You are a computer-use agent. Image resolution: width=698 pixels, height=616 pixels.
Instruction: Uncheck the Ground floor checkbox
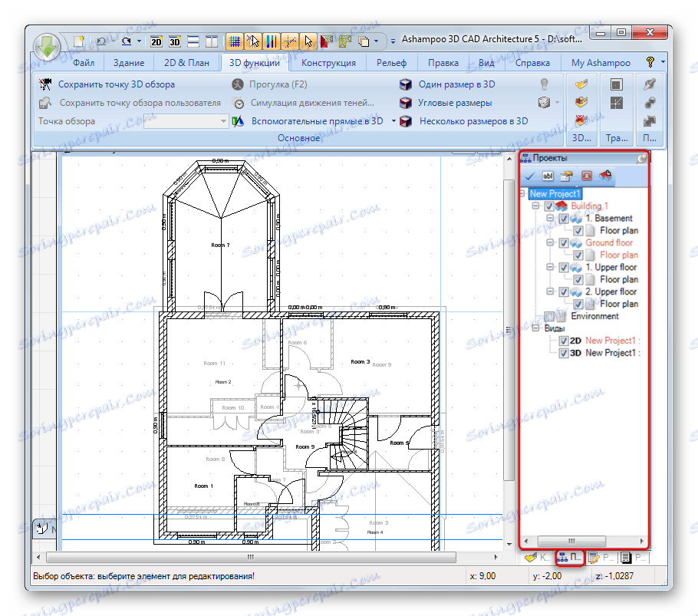564,242
